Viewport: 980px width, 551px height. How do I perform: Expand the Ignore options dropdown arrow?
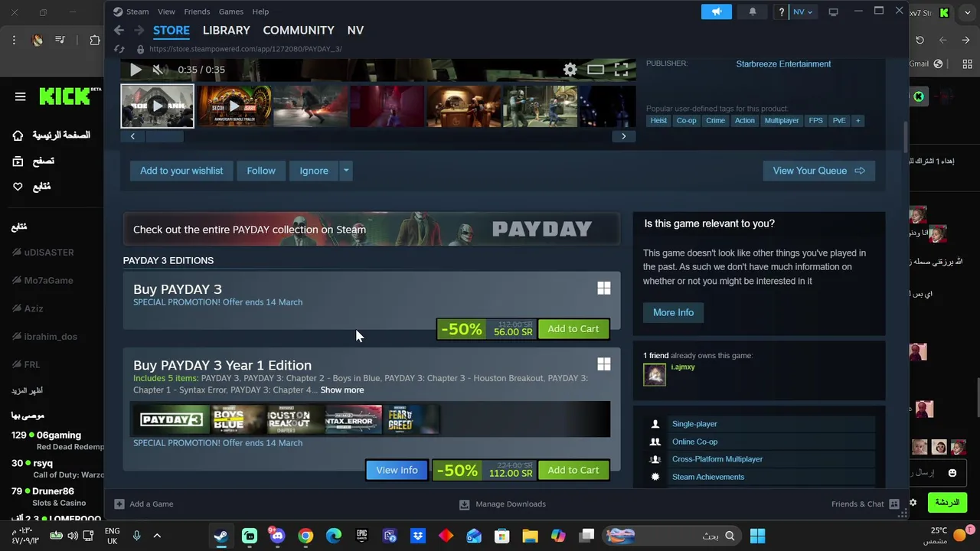(346, 171)
